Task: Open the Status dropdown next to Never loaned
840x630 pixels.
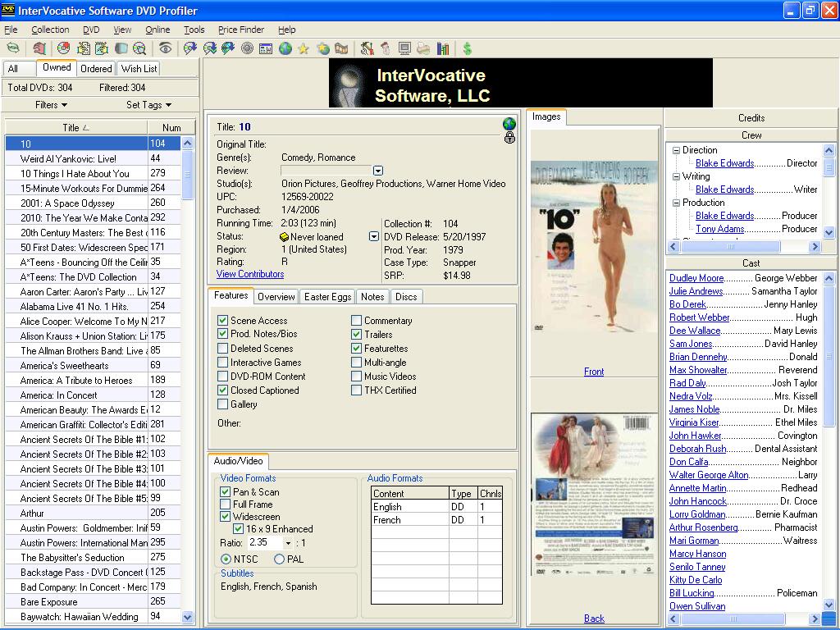Action: click(x=374, y=236)
